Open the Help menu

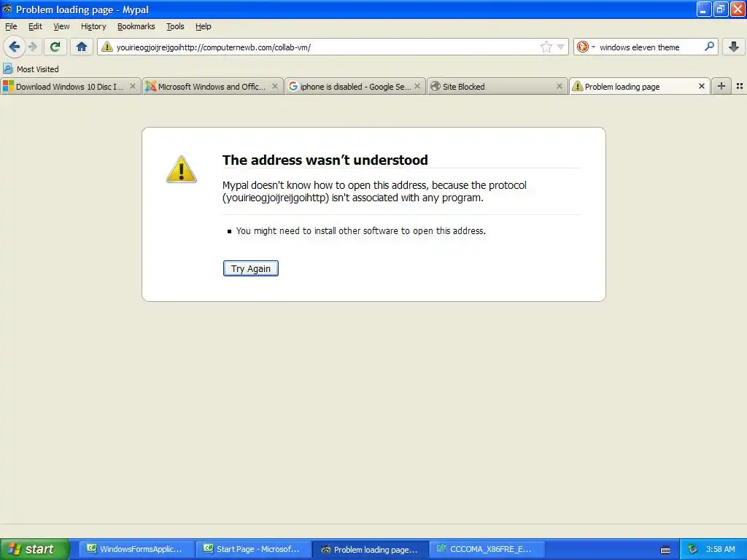204,26
